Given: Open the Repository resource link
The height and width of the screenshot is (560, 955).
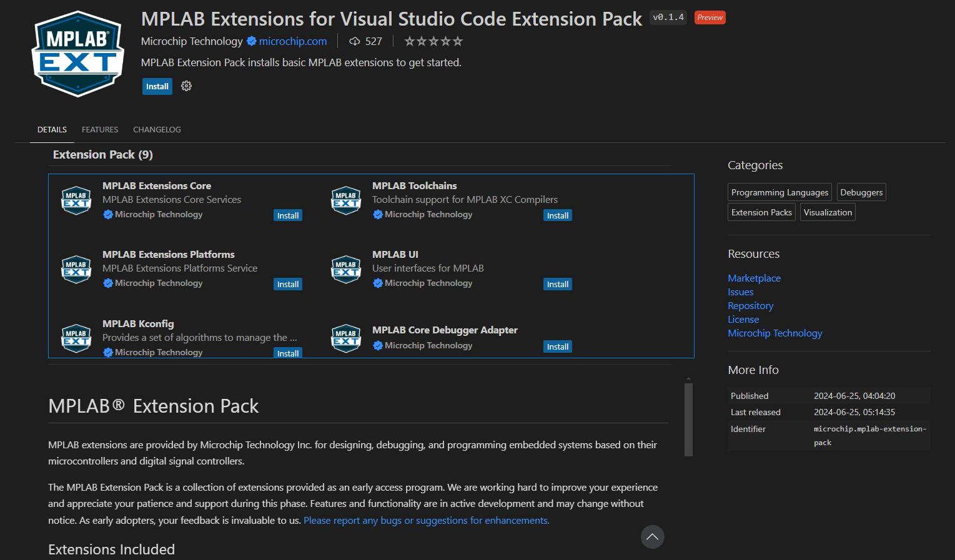Looking at the screenshot, I should tap(750, 306).
